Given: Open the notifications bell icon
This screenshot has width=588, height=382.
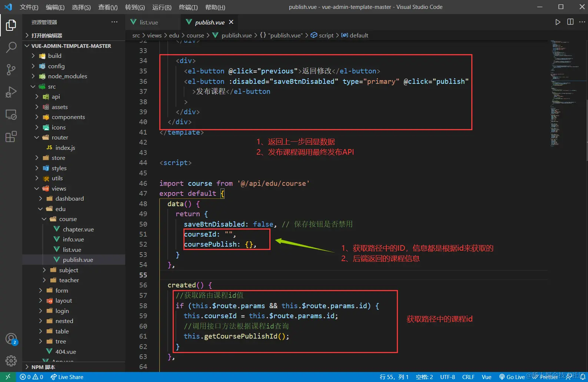Looking at the screenshot, I should (582, 377).
